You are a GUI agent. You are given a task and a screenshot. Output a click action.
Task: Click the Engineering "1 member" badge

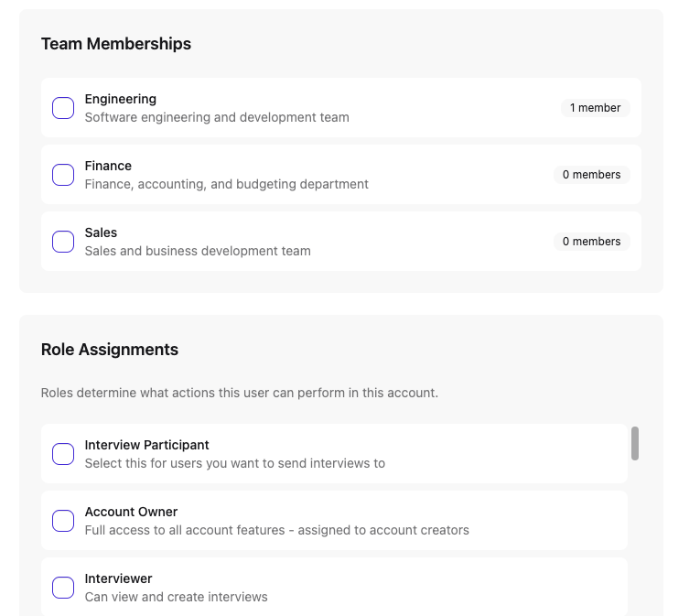point(595,108)
